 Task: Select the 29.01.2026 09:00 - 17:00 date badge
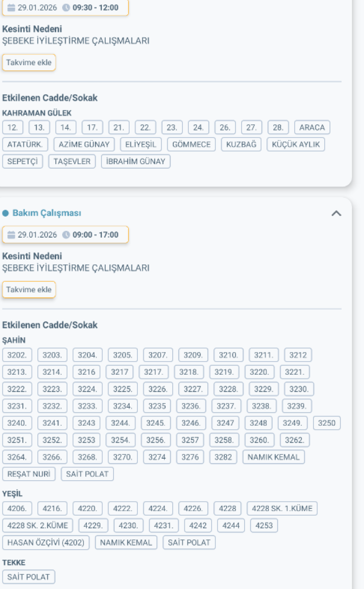[x=66, y=235]
